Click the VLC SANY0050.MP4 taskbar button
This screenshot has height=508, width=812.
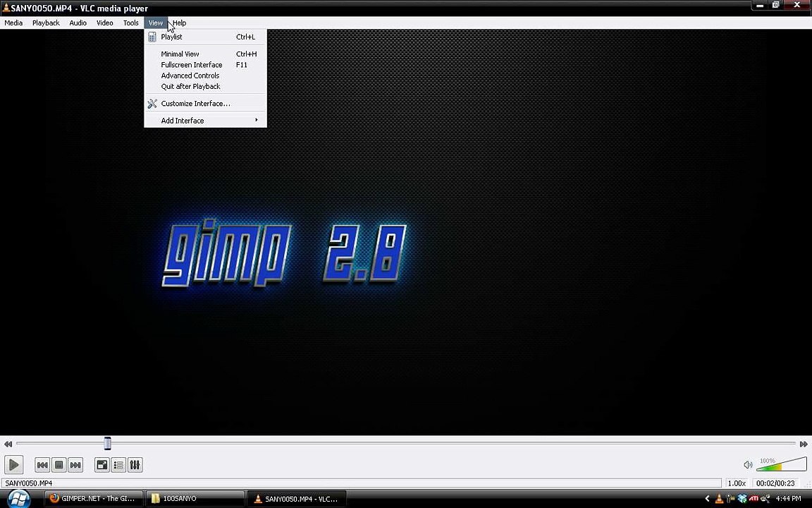point(296,499)
